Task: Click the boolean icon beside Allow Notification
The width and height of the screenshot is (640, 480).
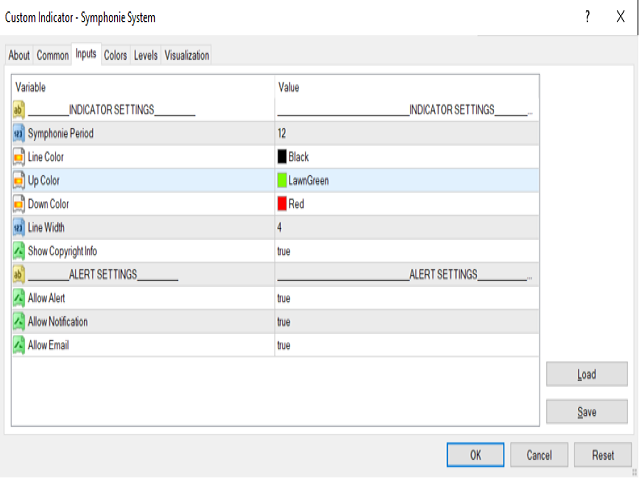Action: point(19,322)
